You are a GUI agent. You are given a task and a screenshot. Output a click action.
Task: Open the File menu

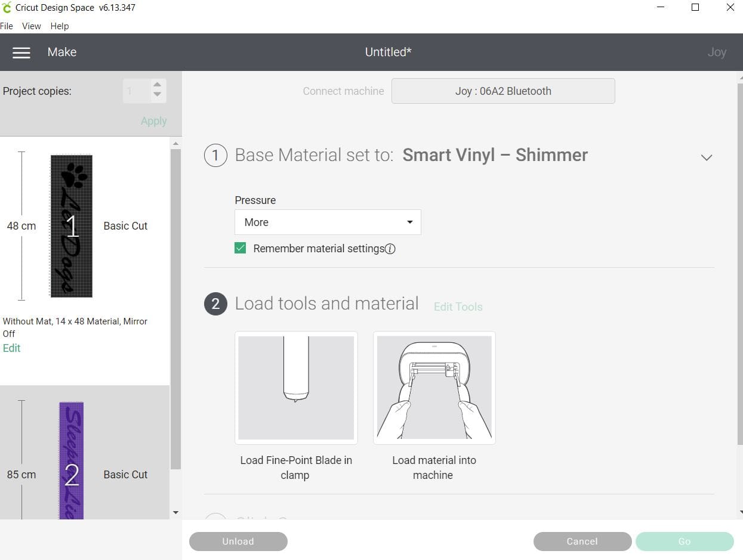point(7,26)
